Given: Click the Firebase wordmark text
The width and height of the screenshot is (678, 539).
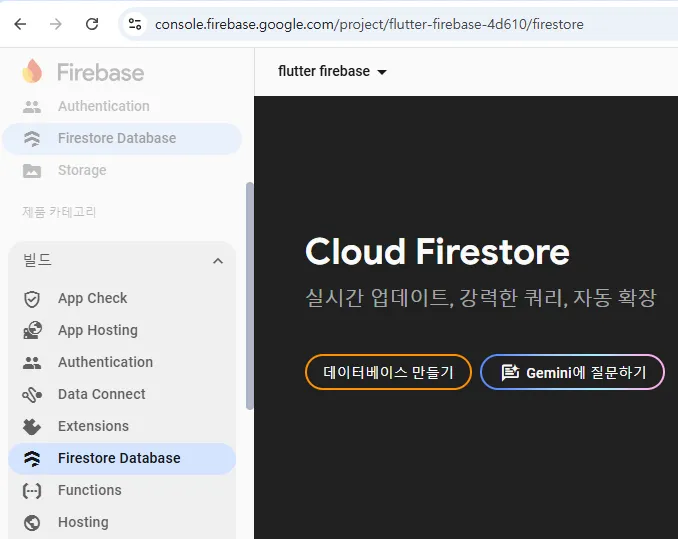Looking at the screenshot, I should click(101, 72).
